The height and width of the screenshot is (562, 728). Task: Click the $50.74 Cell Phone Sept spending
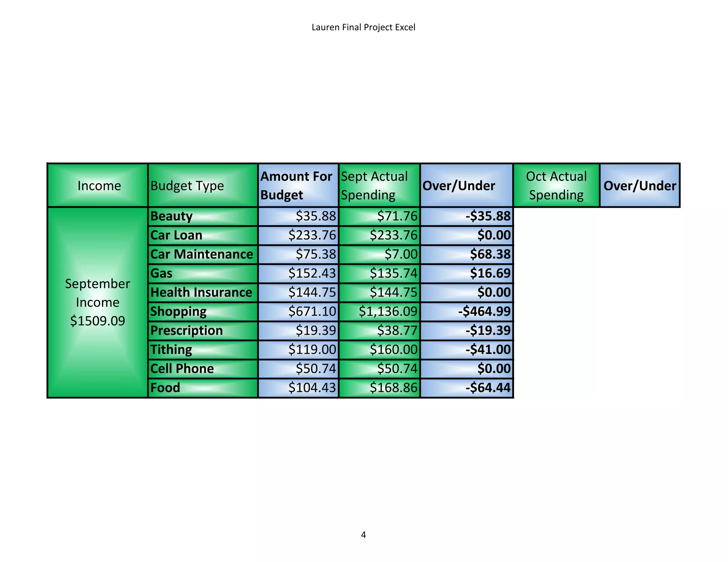(x=380, y=369)
